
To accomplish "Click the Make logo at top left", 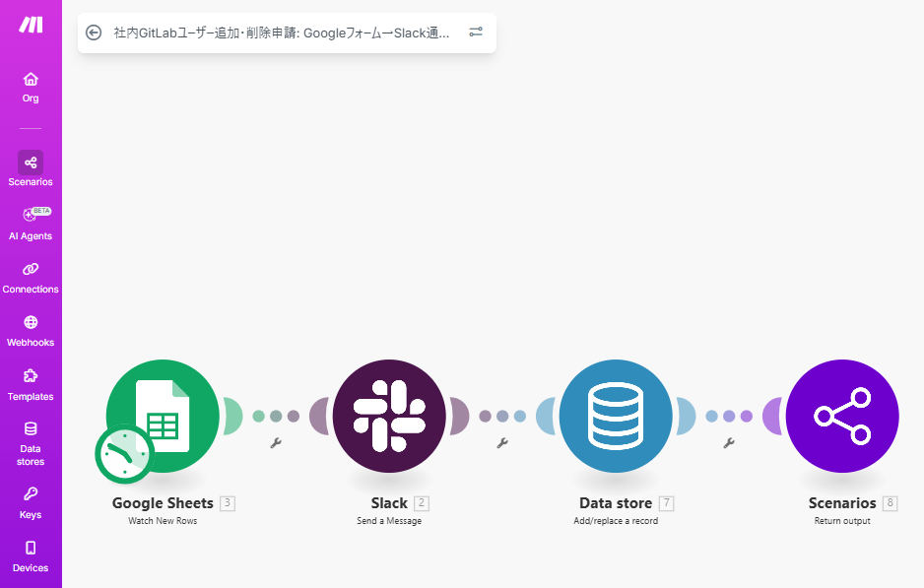I will [x=30, y=25].
